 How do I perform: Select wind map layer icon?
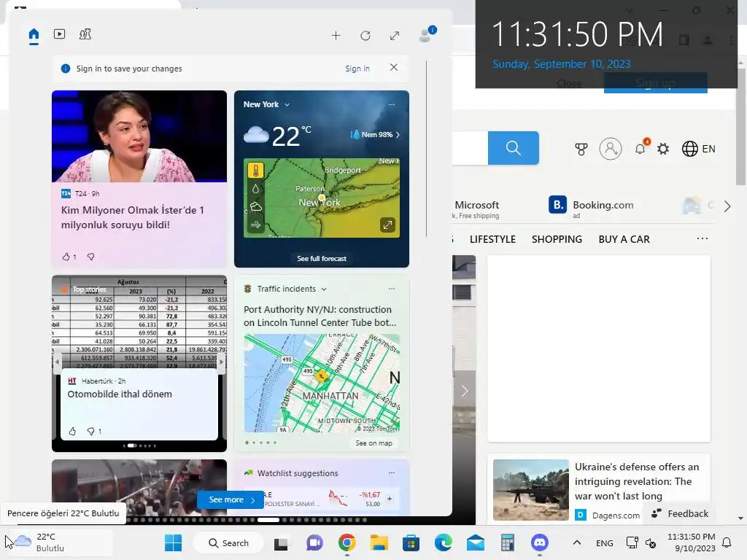coord(256,225)
